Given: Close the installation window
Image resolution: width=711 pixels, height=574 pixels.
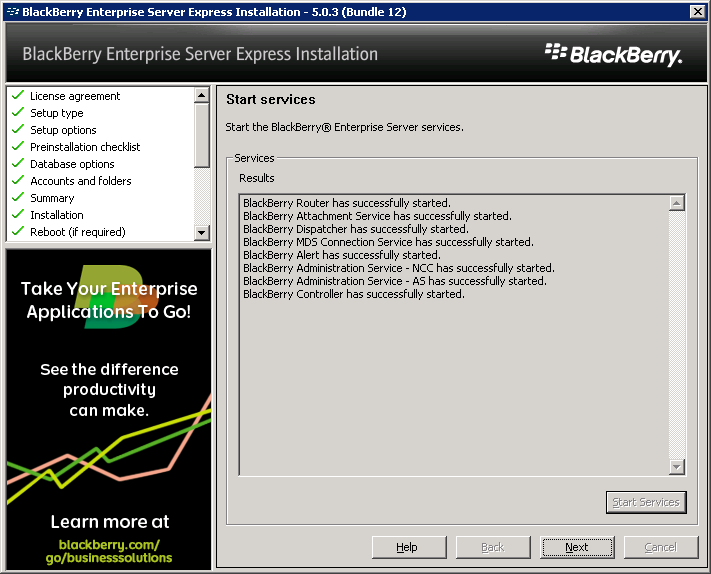Looking at the screenshot, I should click(x=697, y=11).
